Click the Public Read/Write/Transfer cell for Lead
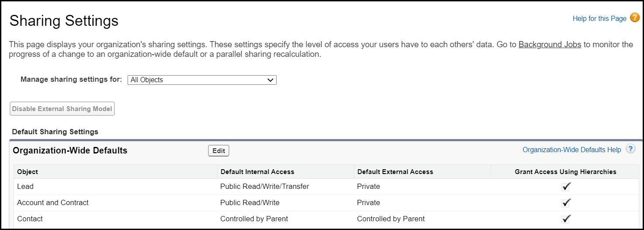The height and width of the screenshot is (230, 644). [x=264, y=187]
